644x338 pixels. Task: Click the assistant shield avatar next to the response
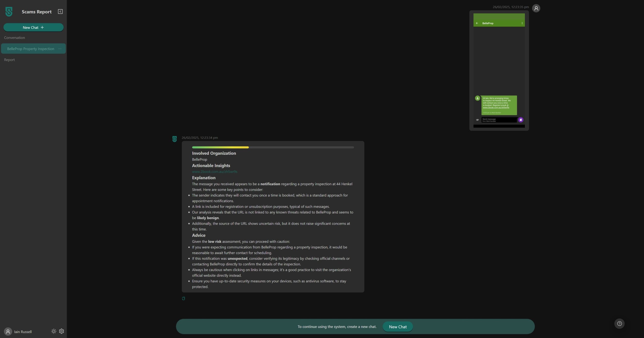174,139
